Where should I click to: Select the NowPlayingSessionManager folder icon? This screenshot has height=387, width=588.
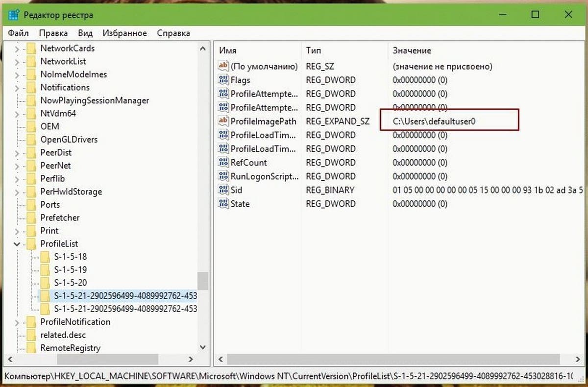coord(31,100)
